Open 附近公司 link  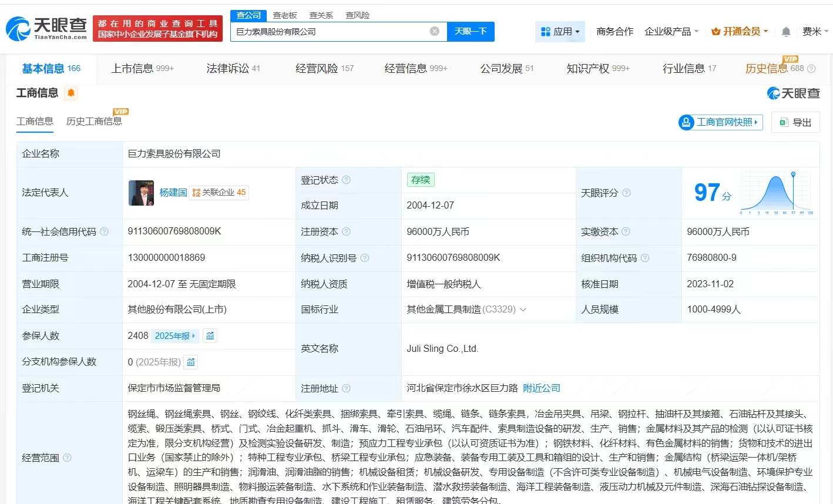click(x=542, y=388)
